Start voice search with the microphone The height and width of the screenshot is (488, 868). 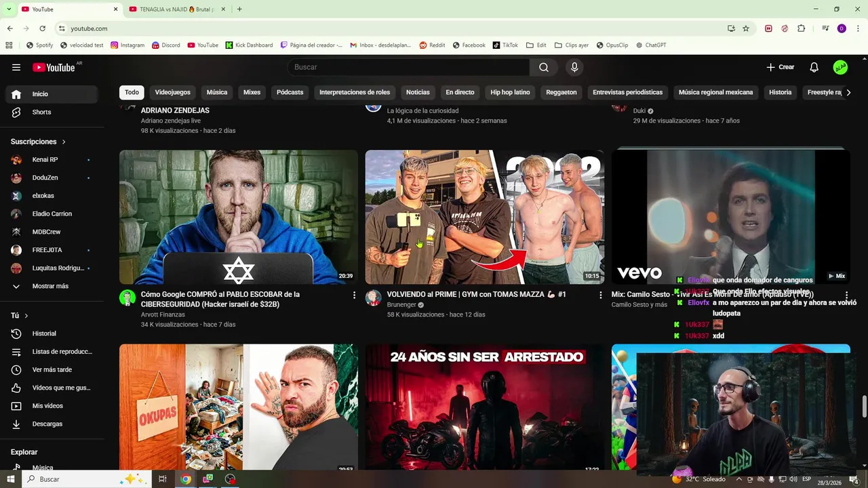coord(574,67)
